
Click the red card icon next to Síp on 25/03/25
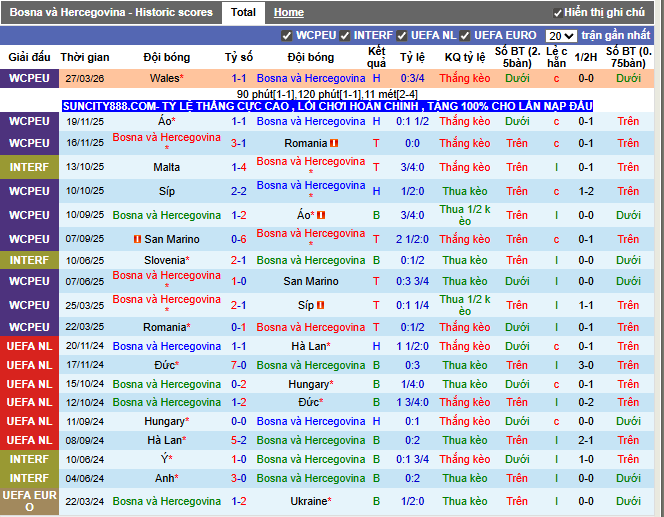click(322, 305)
